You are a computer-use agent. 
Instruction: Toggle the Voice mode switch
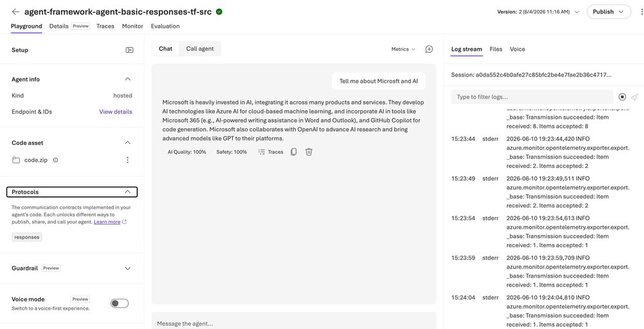pos(119,303)
